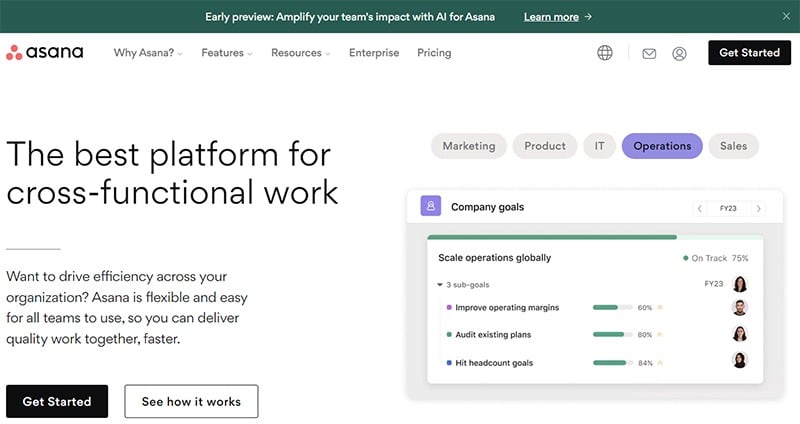
Task: Click the Hit headcount goals owner avatar
Action: pyautogui.click(x=740, y=360)
